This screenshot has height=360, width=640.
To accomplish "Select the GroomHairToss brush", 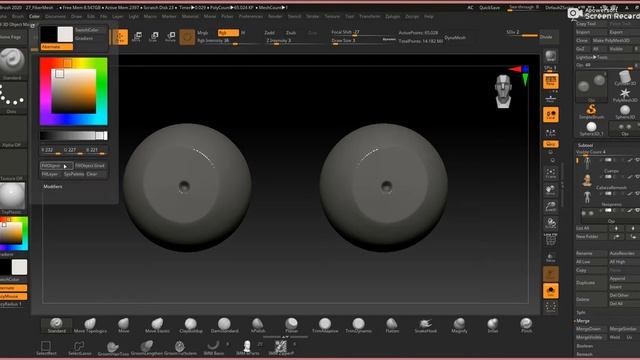I will tap(113, 348).
